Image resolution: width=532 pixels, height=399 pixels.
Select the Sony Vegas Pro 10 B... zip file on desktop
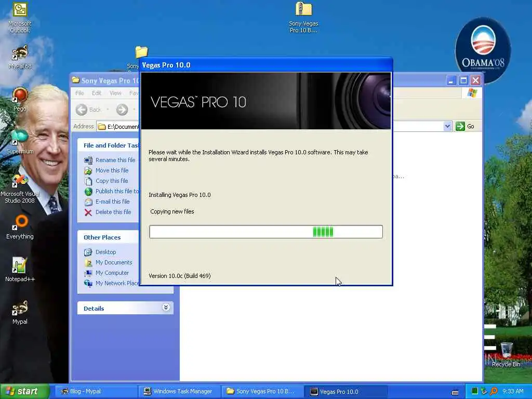pos(303,17)
